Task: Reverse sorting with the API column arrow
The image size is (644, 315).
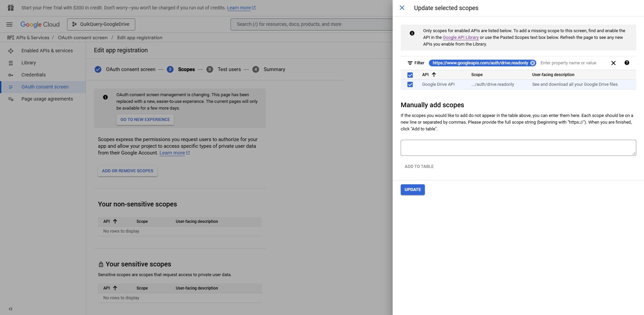Action: pos(434,74)
